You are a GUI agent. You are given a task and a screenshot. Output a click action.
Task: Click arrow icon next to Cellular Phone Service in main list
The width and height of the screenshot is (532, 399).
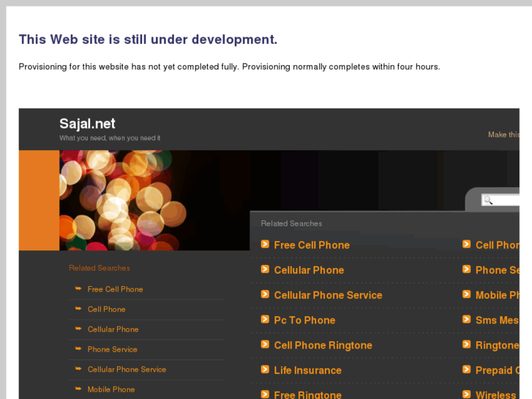(265, 294)
